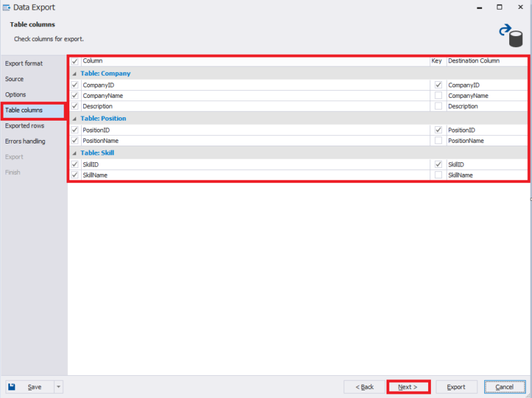
Task: Edit the SkillID destination column cell
Action: (x=487, y=164)
